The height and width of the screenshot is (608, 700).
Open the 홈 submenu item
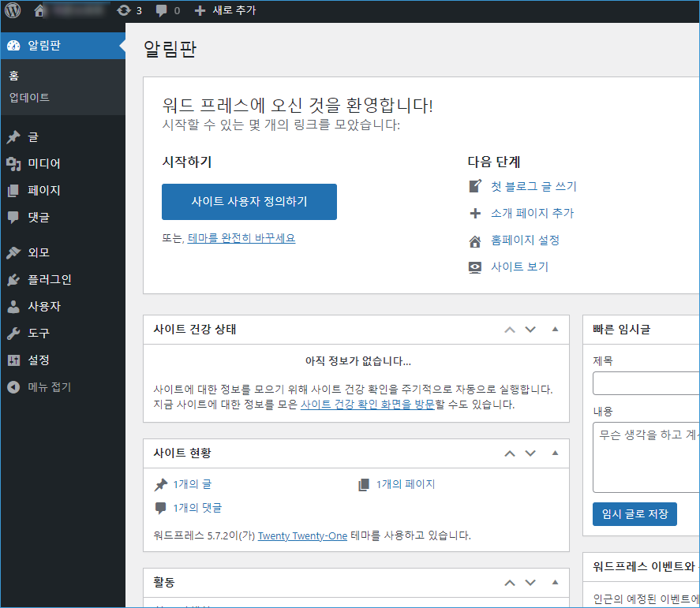pyautogui.click(x=14, y=76)
